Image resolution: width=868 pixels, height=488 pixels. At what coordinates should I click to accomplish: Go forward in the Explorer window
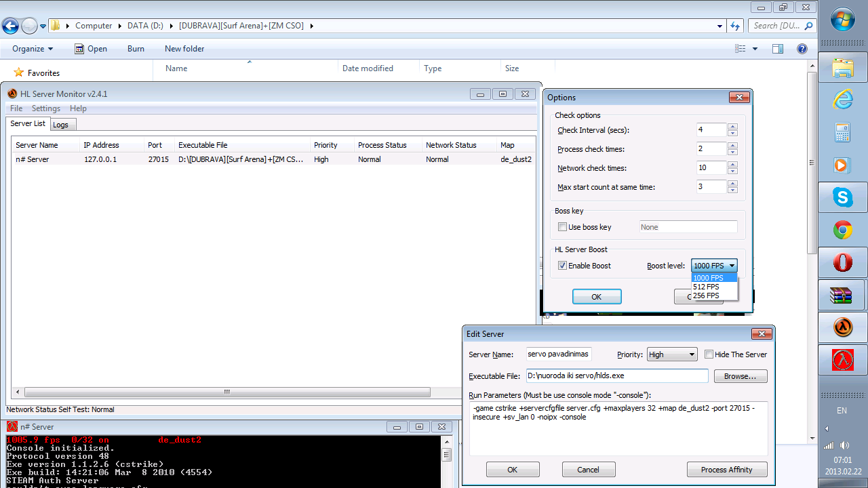coord(29,26)
